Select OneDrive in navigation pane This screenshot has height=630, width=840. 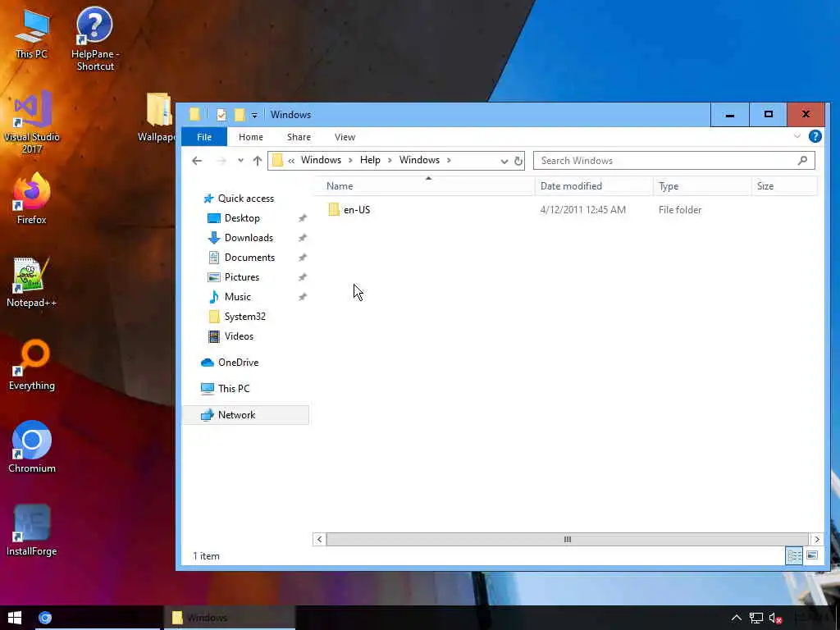pyautogui.click(x=230, y=363)
